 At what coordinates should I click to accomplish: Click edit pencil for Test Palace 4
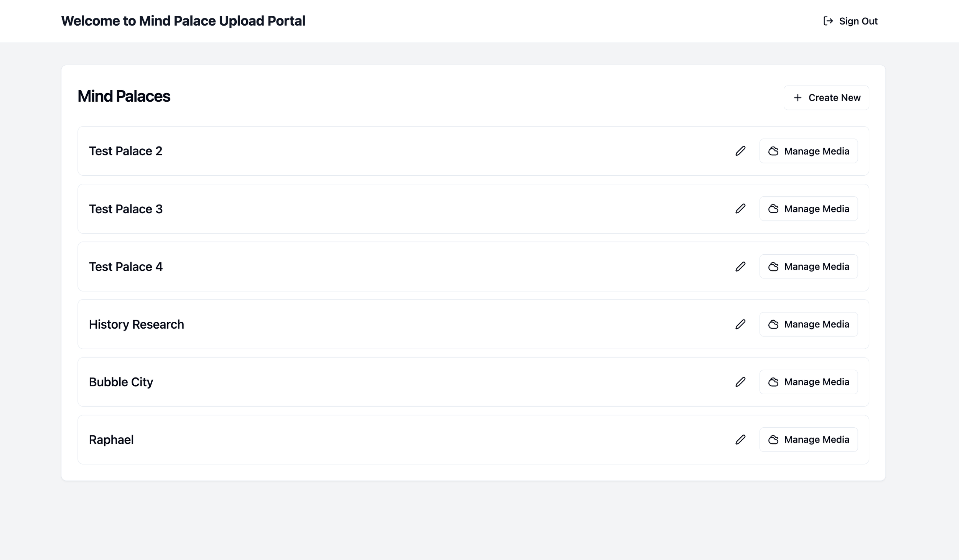[740, 267]
